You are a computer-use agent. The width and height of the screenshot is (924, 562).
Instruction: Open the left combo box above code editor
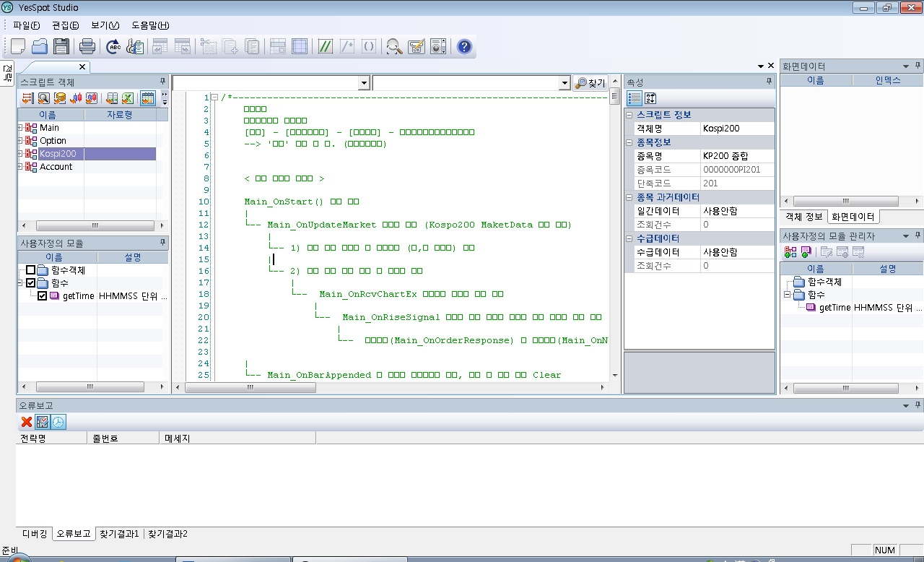[x=364, y=83]
